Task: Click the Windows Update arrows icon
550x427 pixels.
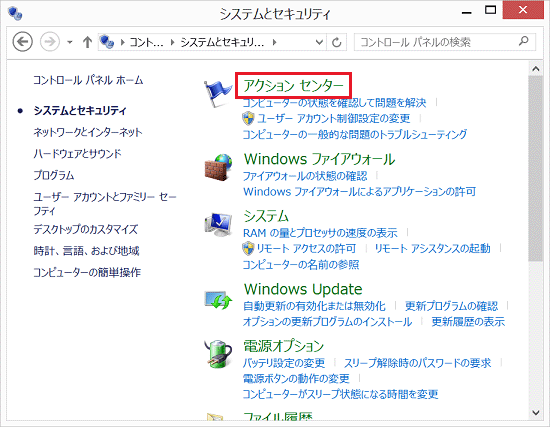Action: tap(219, 300)
